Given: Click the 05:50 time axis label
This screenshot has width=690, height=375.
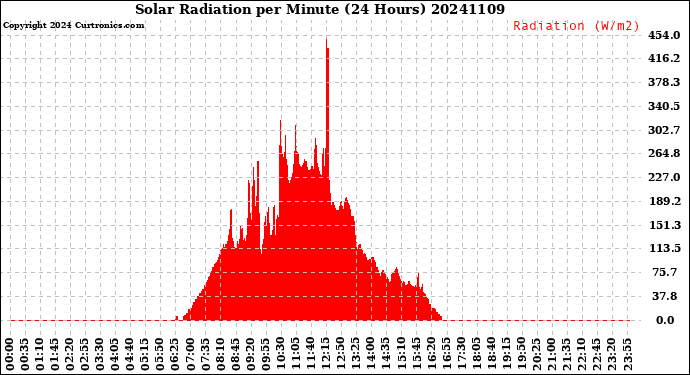Looking at the screenshot, I should click(160, 355).
